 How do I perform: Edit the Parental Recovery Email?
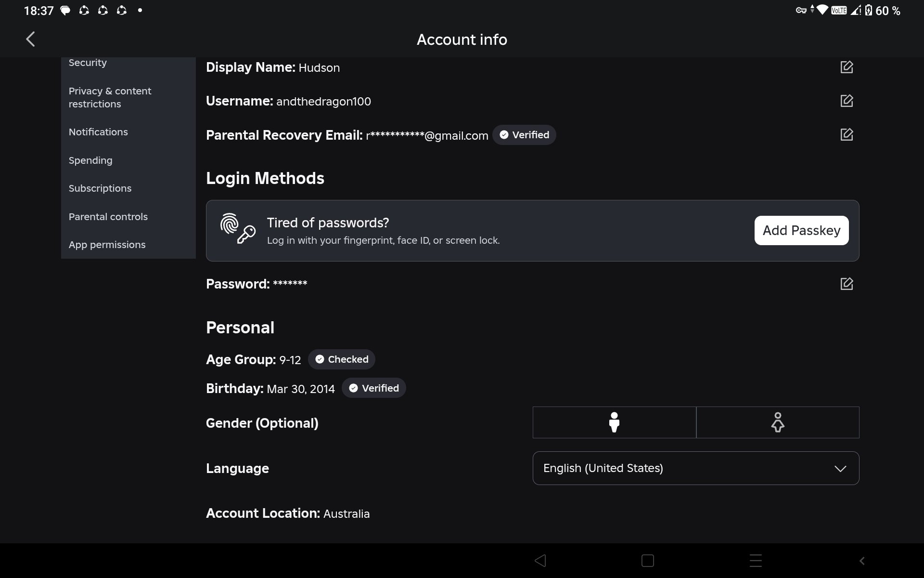coord(847,134)
